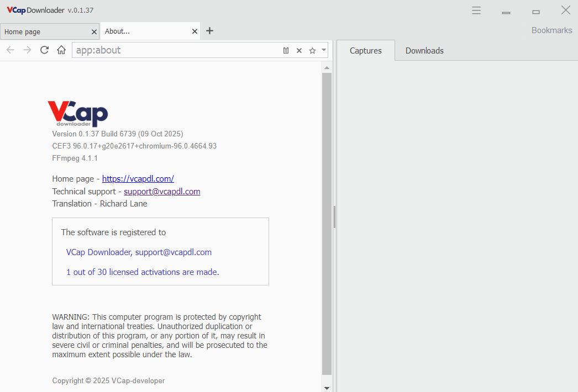Select the About... tab

point(150,31)
